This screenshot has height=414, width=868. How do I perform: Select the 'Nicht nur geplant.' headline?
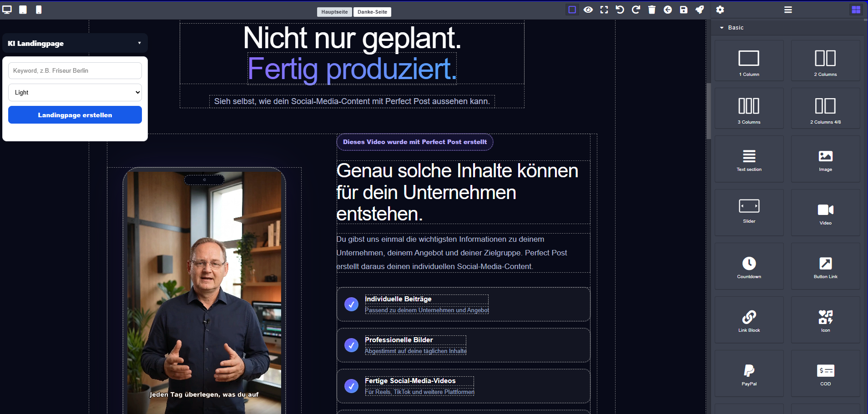[352, 37]
